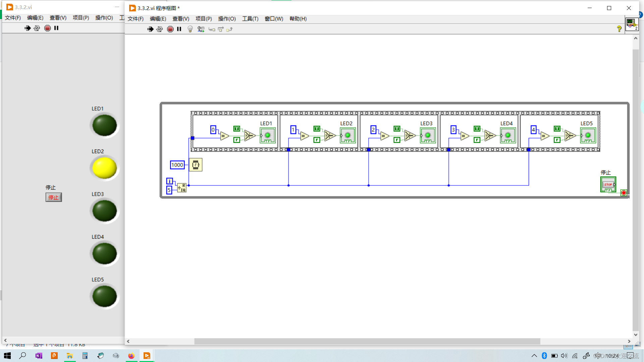
Task: Click the horizontal scrollbar of block diagram
Action: click(367, 341)
